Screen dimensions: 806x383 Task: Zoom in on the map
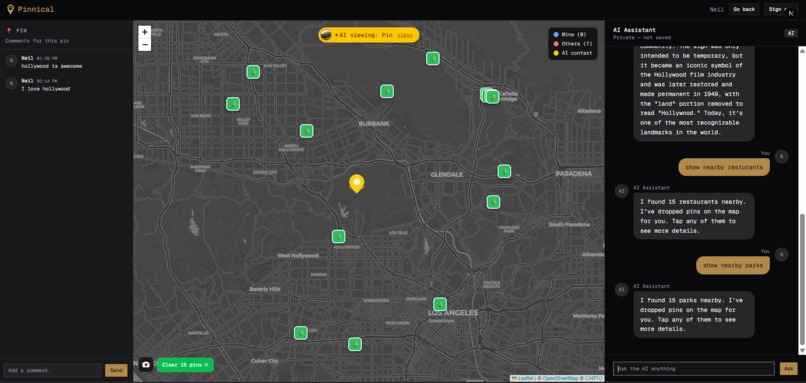pos(144,32)
